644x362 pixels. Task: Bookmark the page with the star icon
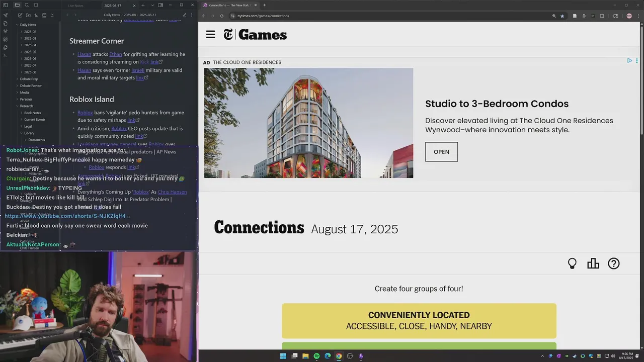coord(562,16)
